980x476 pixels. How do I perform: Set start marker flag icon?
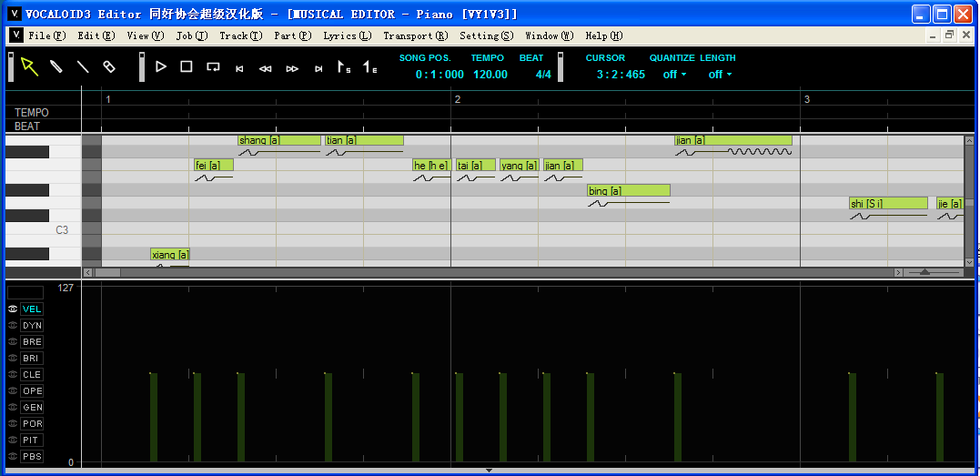[344, 67]
